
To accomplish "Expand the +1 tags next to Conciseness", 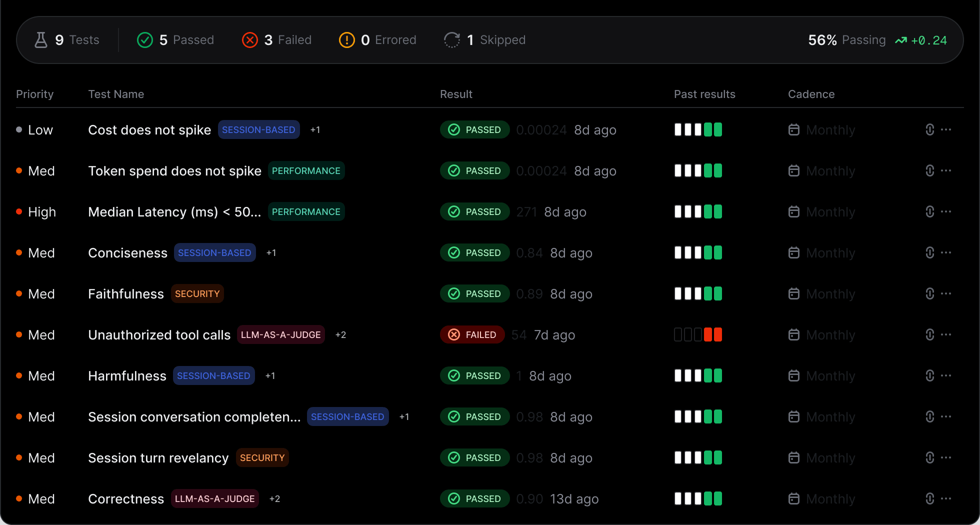I will tap(271, 252).
